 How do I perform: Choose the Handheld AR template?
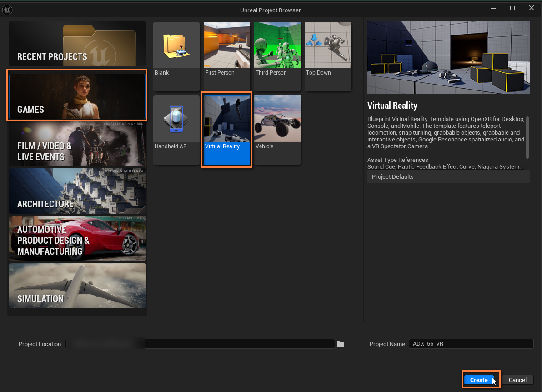pos(176,130)
